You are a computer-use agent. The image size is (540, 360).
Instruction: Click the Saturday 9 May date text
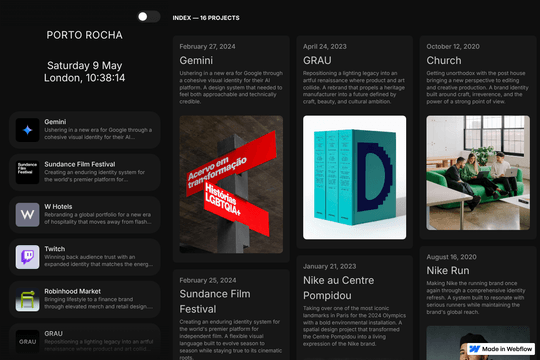click(85, 65)
